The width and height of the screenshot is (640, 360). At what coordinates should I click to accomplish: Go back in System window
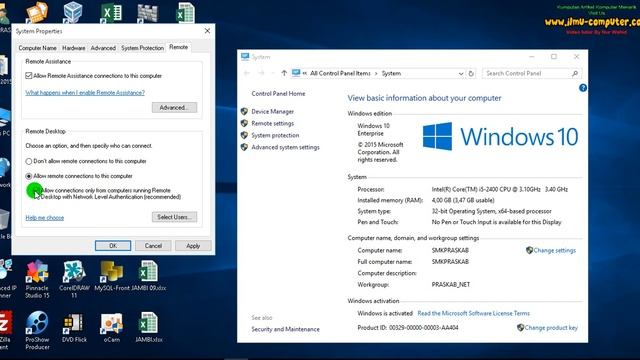coord(246,73)
